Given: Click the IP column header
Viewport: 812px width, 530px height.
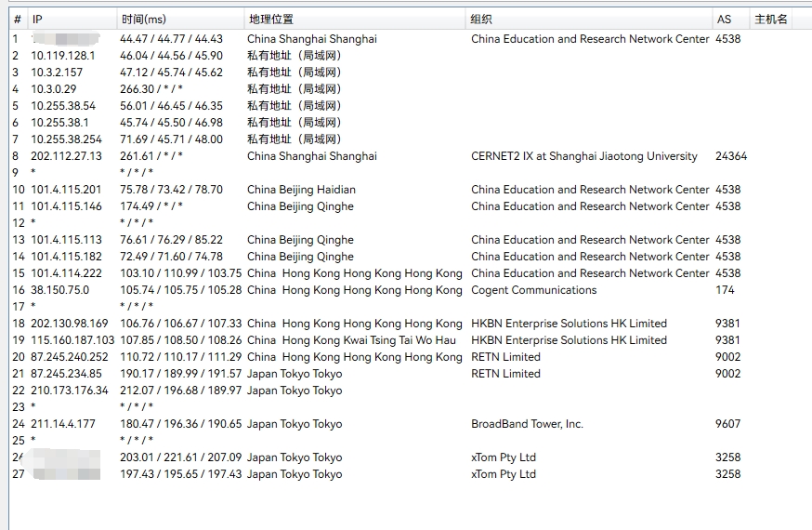Looking at the screenshot, I should coord(37,19).
